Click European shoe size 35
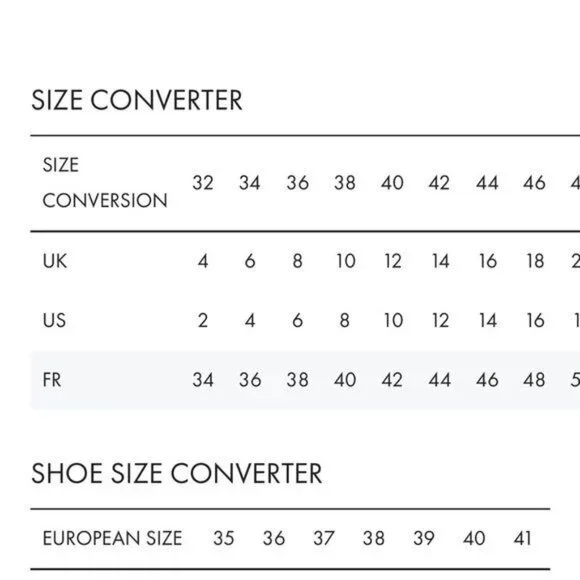 (x=223, y=538)
